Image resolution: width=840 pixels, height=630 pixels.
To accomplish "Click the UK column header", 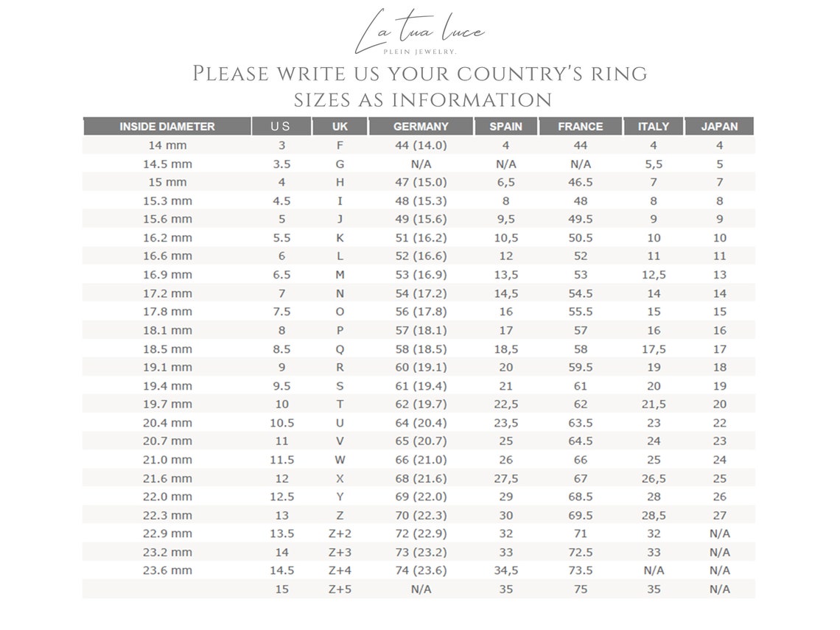I will [340, 126].
